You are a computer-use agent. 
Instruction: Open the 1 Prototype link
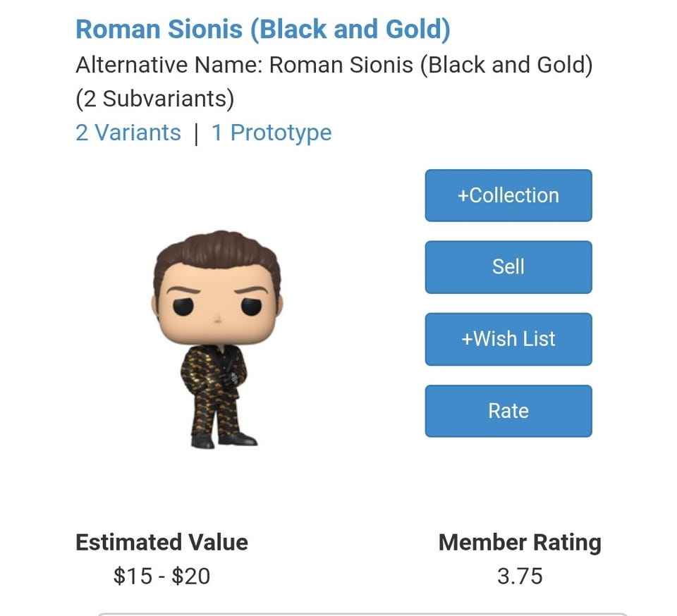[272, 133]
